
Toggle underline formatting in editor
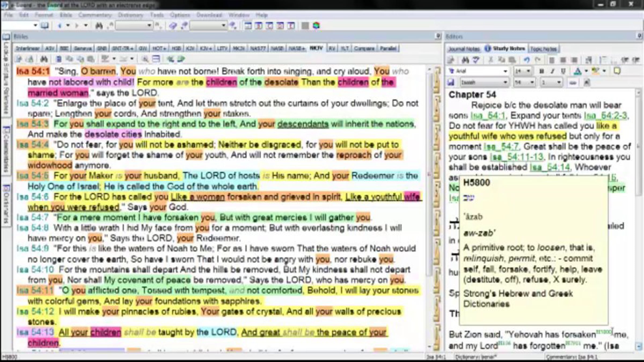(x=563, y=71)
